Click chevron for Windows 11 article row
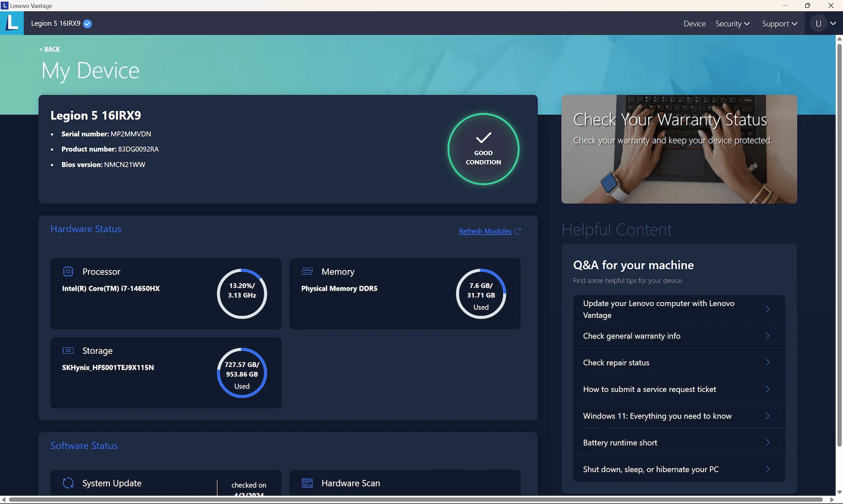This screenshot has height=504, width=843. 767,416
